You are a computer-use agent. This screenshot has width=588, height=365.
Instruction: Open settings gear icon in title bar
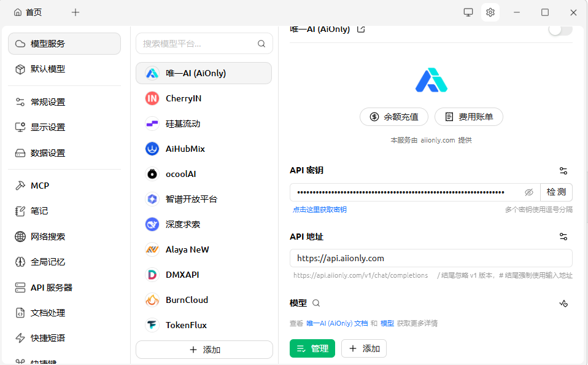click(490, 12)
